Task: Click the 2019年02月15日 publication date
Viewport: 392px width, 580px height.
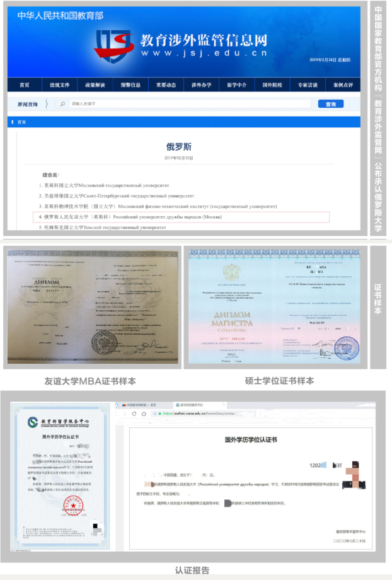Action: 179,158
